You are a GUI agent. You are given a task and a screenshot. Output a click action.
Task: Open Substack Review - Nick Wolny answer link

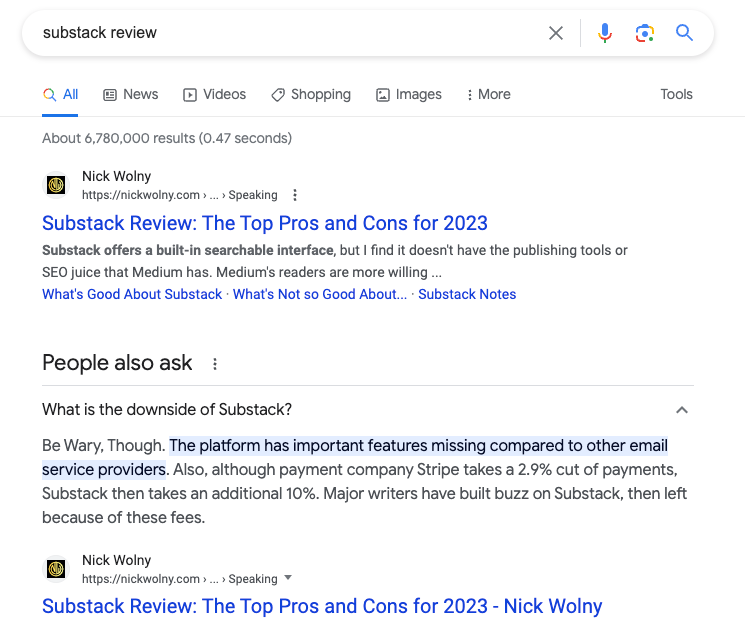(322, 606)
